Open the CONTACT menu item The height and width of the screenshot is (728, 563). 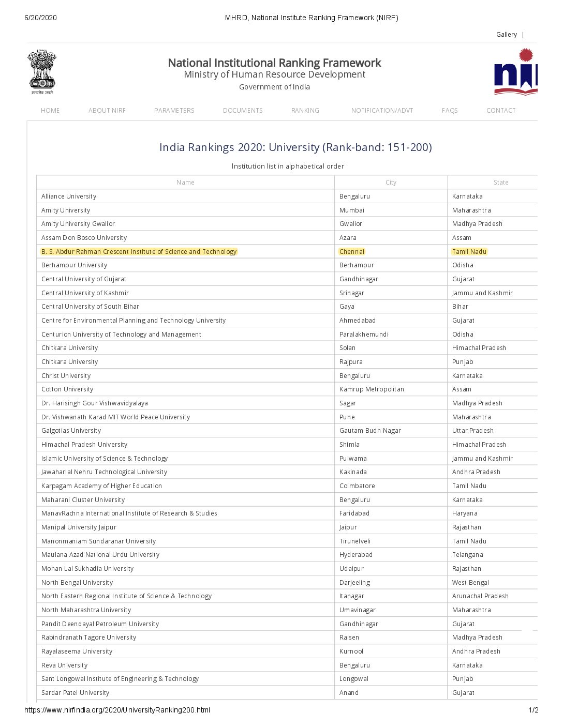pos(501,111)
